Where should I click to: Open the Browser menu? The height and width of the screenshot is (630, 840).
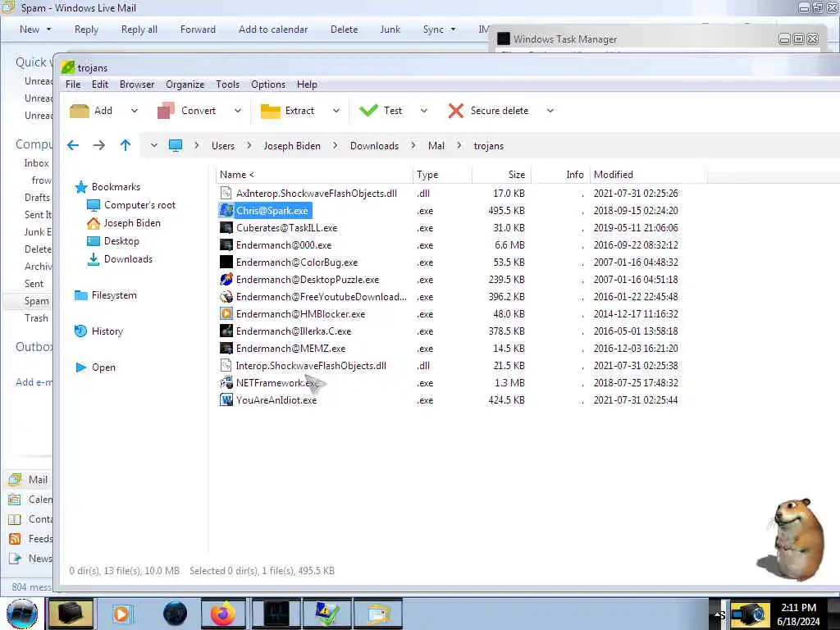pyautogui.click(x=137, y=84)
